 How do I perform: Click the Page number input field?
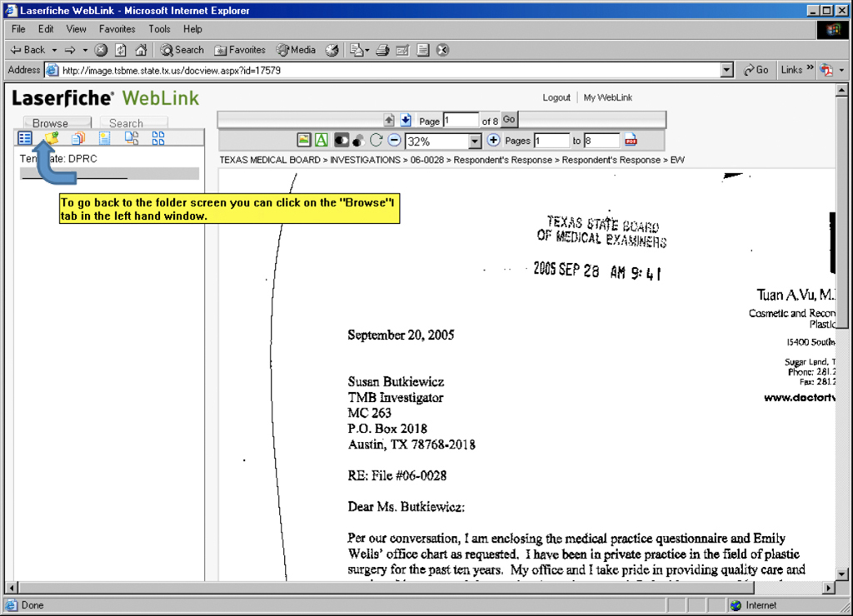(x=461, y=121)
